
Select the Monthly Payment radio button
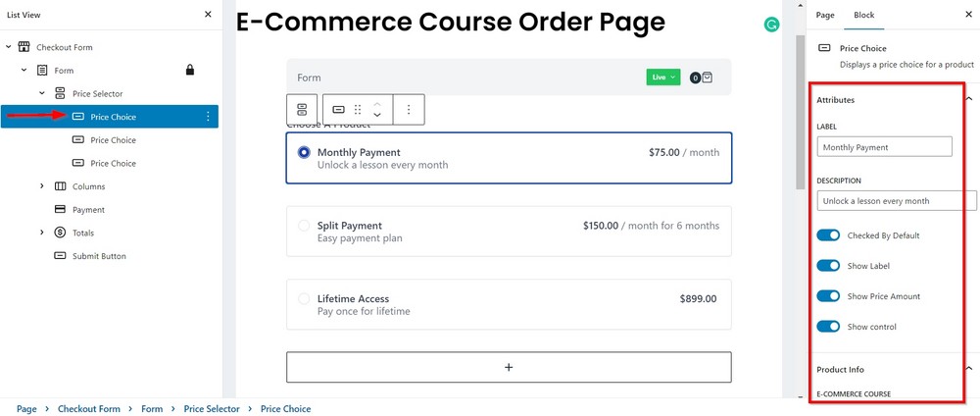tap(304, 152)
